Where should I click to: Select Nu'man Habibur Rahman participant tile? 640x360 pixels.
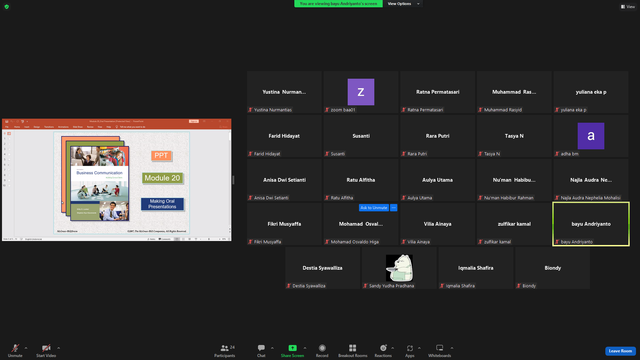[x=514, y=180]
